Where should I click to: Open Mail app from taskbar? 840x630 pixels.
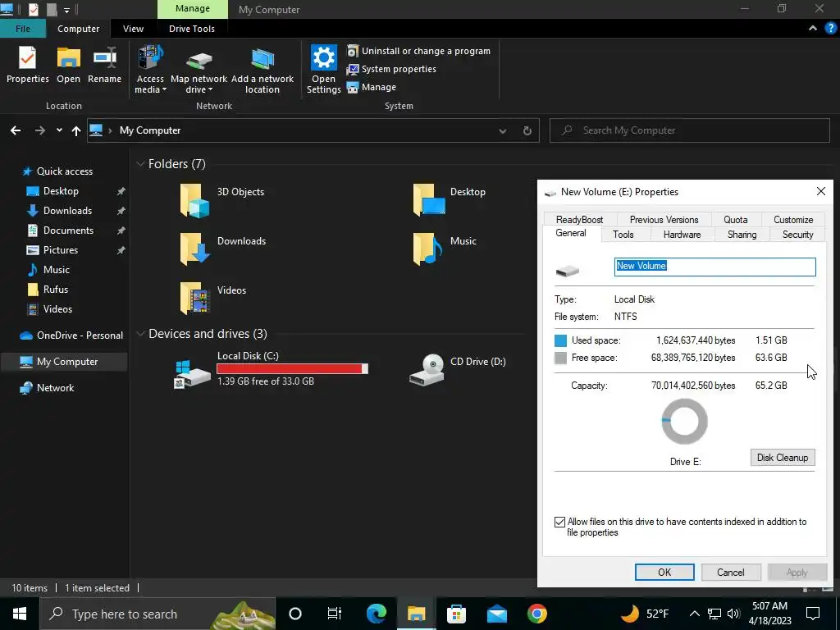click(x=496, y=614)
